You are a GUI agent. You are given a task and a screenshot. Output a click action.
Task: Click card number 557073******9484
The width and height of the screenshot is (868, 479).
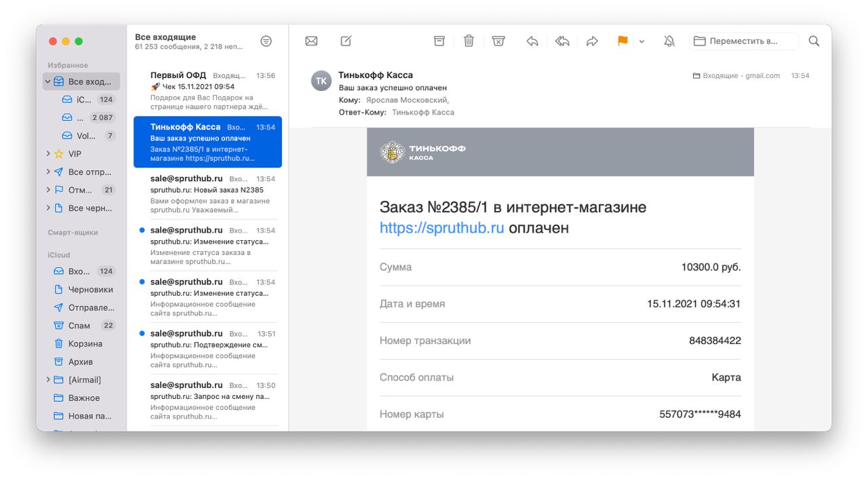[700, 414]
